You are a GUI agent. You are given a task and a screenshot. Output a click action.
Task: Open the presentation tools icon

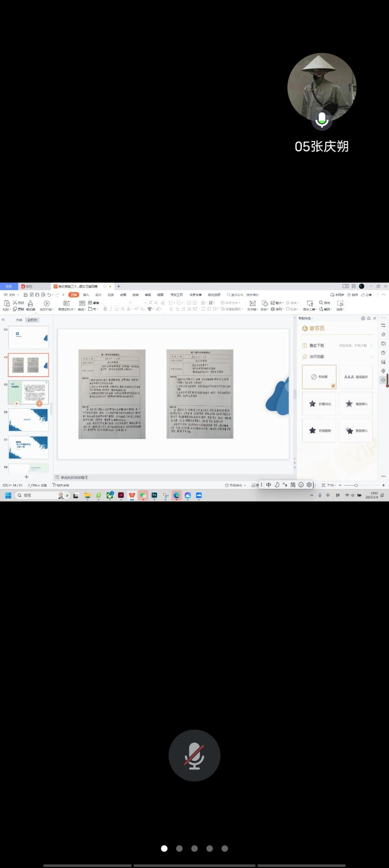coord(310,303)
